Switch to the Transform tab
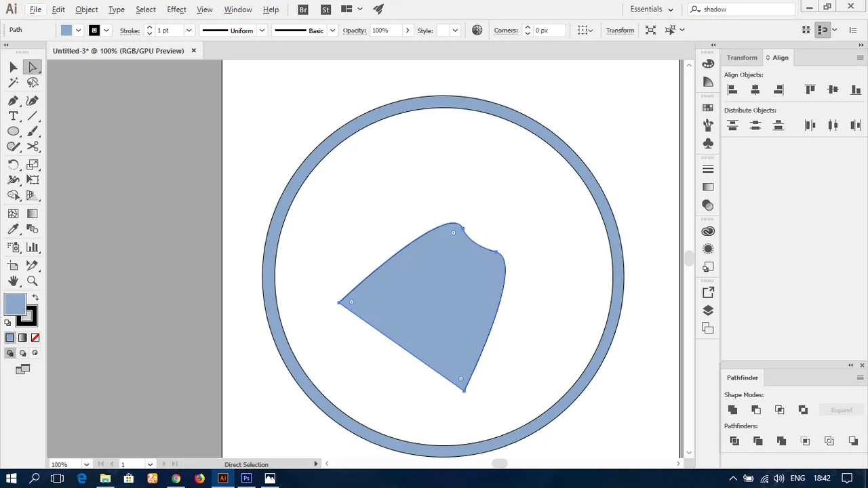The width and height of the screenshot is (868, 488). tap(742, 58)
